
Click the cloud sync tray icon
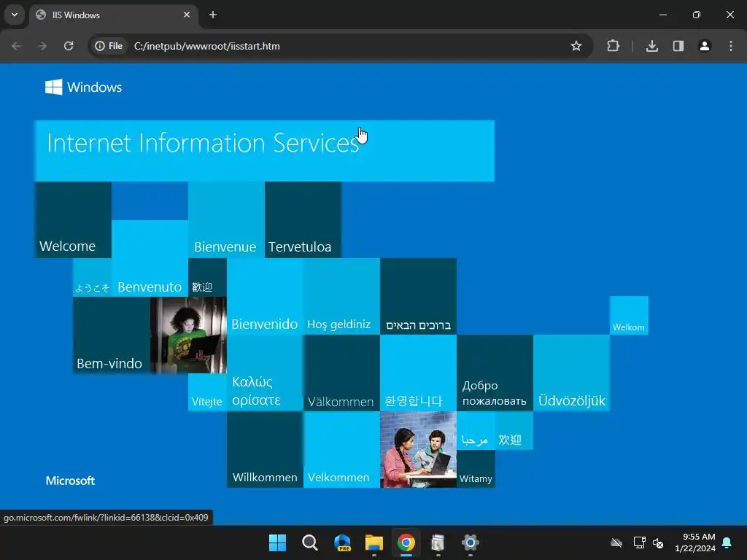(x=616, y=542)
